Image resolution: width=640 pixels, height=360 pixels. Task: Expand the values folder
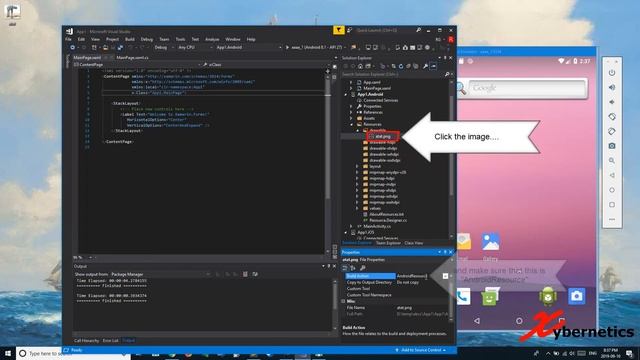coord(357,209)
